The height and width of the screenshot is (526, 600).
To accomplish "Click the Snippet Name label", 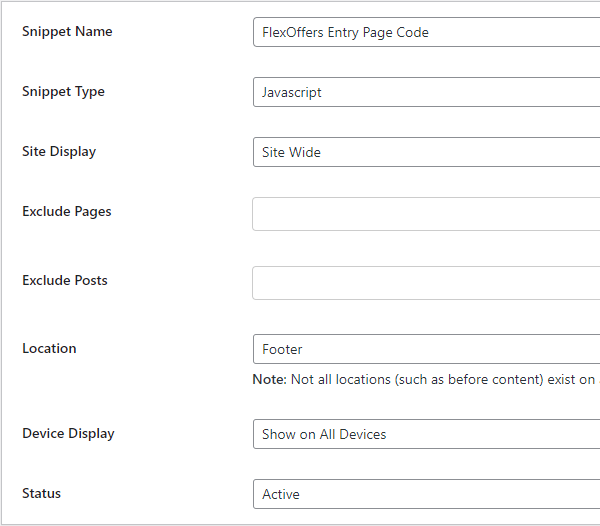I will click(x=67, y=32).
